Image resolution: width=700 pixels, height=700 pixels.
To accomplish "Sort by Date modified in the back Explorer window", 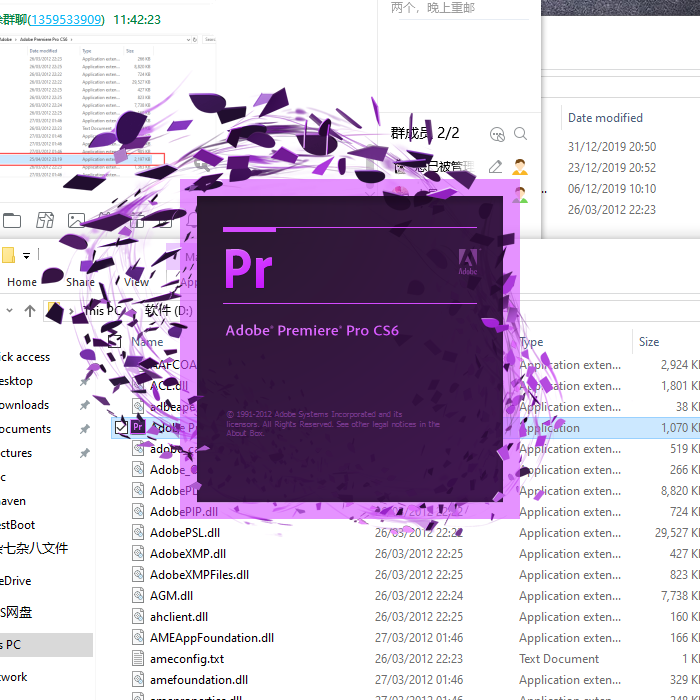I will (605, 118).
